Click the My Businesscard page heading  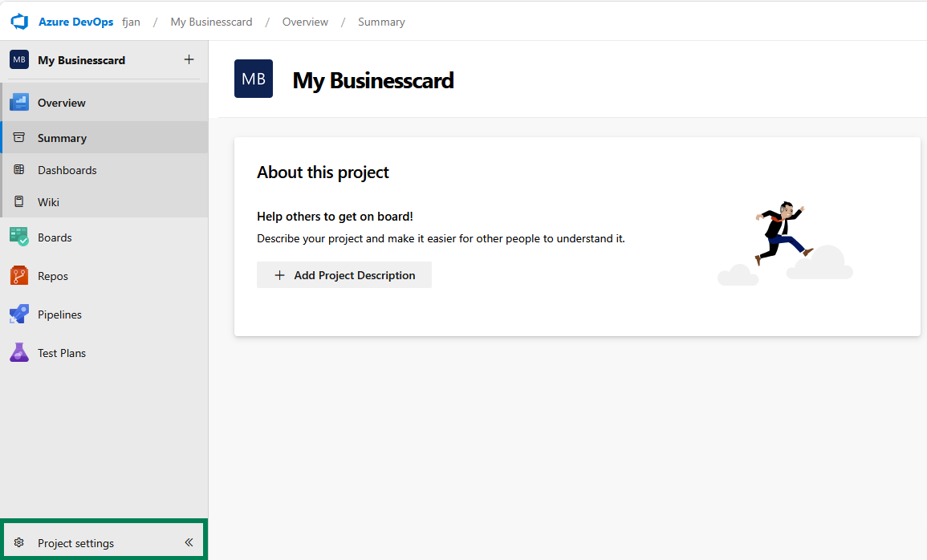click(x=373, y=80)
